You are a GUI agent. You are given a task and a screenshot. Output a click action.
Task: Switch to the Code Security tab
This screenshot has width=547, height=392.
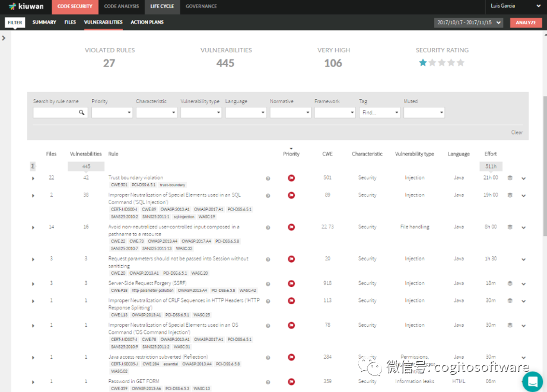click(x=75, y=7)
